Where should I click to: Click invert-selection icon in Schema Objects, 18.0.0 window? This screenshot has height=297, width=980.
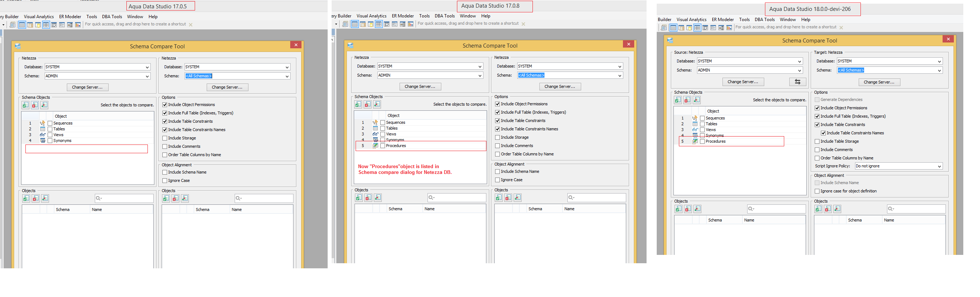697,100
